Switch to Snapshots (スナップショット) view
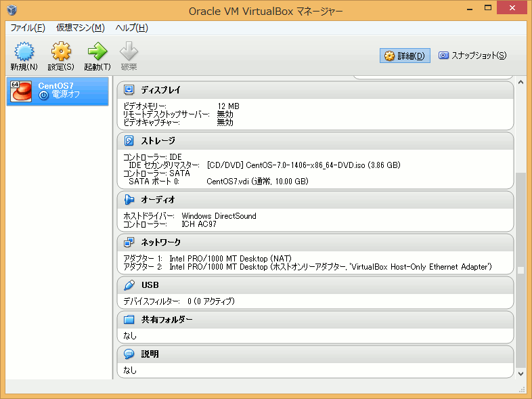Screen dimensions: 532x399 pos(472,56)
